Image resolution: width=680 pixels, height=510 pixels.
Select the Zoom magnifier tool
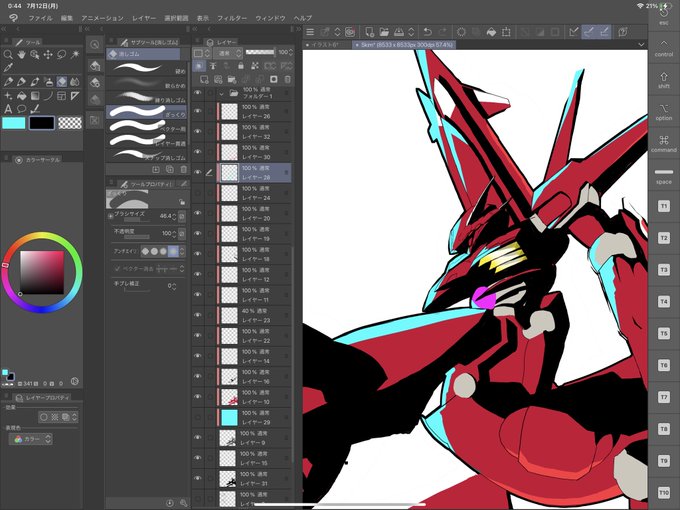click(x=8, y=54)
